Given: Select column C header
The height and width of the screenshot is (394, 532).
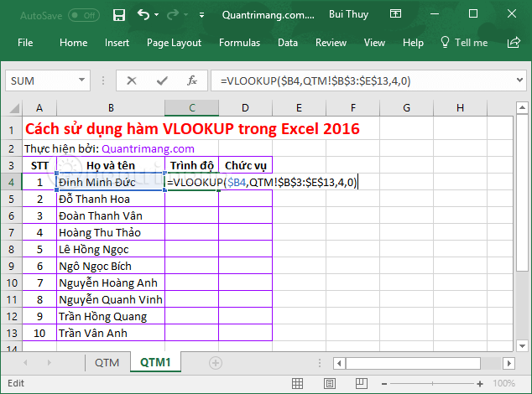Looking at the screenshot, I should coord(191,108).
